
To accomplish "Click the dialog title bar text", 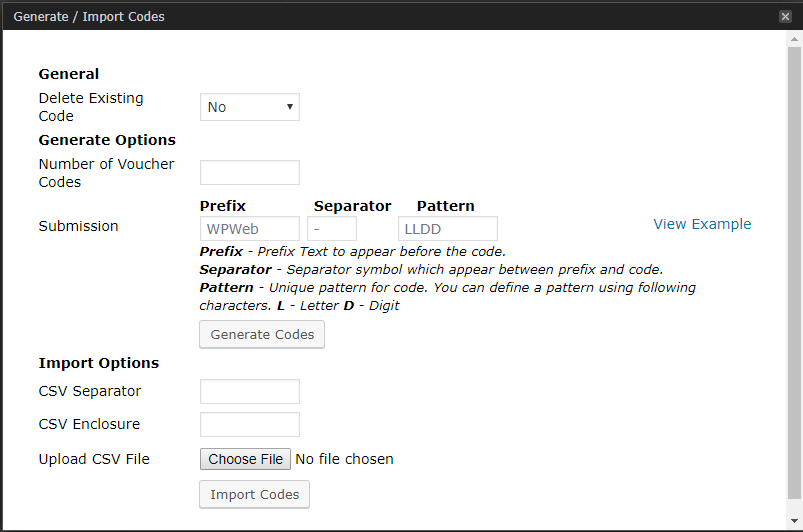I will [x=89, y=16].
